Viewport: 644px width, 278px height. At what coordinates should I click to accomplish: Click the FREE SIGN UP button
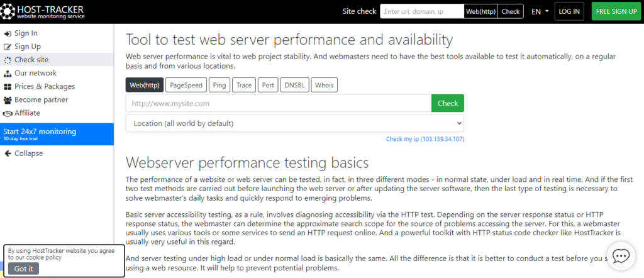pos(616,11)
